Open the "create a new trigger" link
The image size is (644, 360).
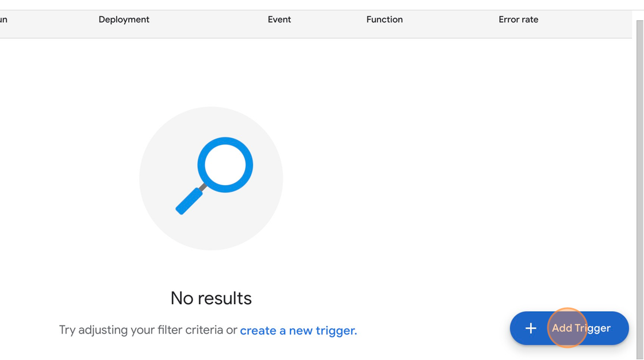click(298, 331)
